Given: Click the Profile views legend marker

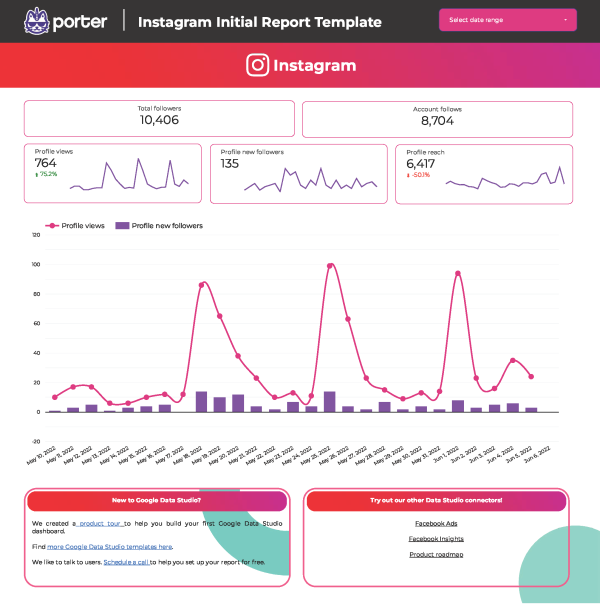Looking at the screenshot, I should (52, 226).
